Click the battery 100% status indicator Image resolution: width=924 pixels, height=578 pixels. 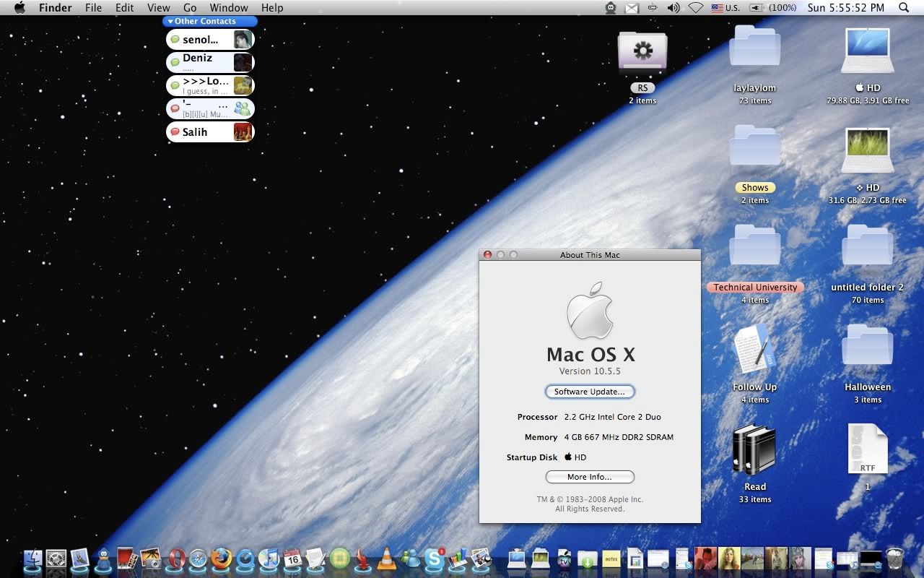773,8
